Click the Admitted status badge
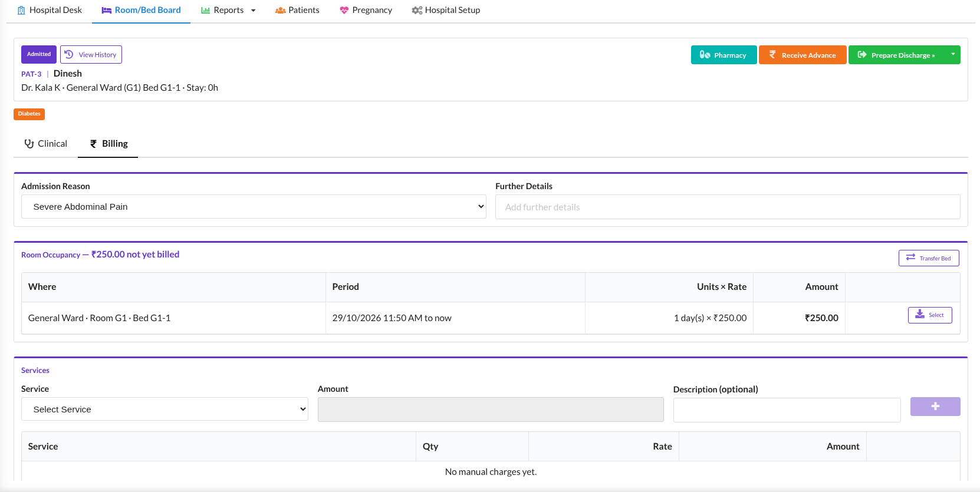980x492 pixels. click(39, 54)
